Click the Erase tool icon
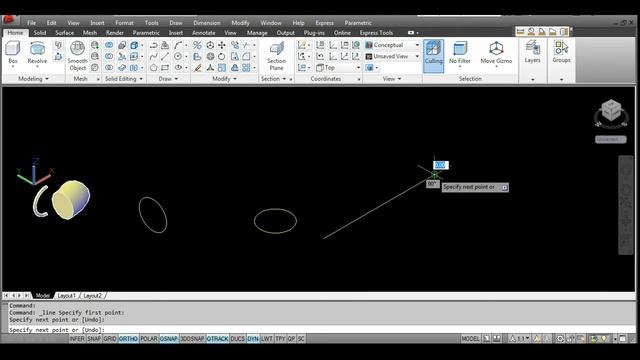This screenshot has height=360, width=640. click(x=198, y=68)
